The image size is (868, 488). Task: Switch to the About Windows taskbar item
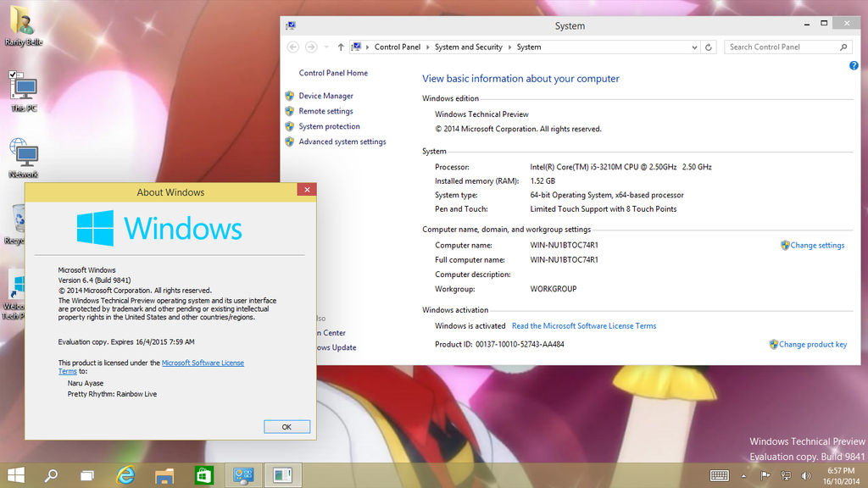(x=283, y=475)
